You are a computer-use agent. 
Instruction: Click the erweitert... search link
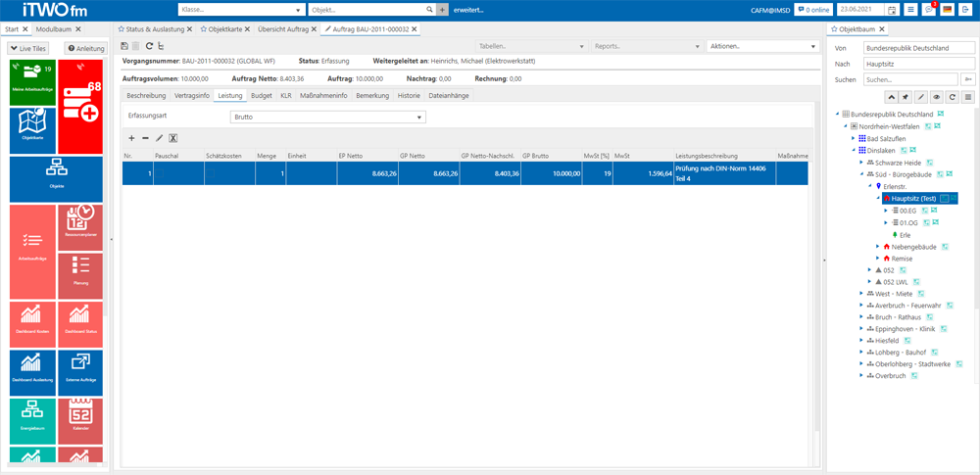click(468, 10)
